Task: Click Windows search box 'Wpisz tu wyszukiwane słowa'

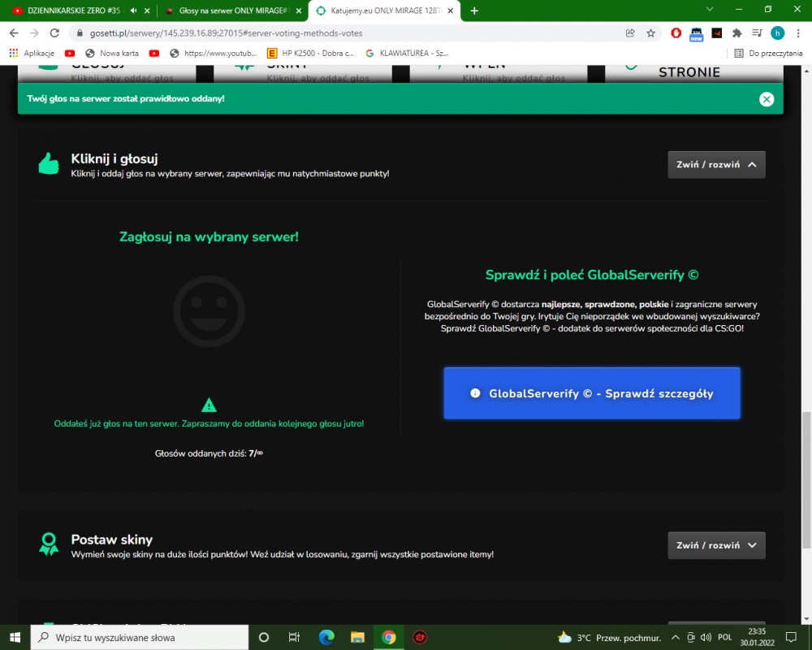Action: coord(140,637)
